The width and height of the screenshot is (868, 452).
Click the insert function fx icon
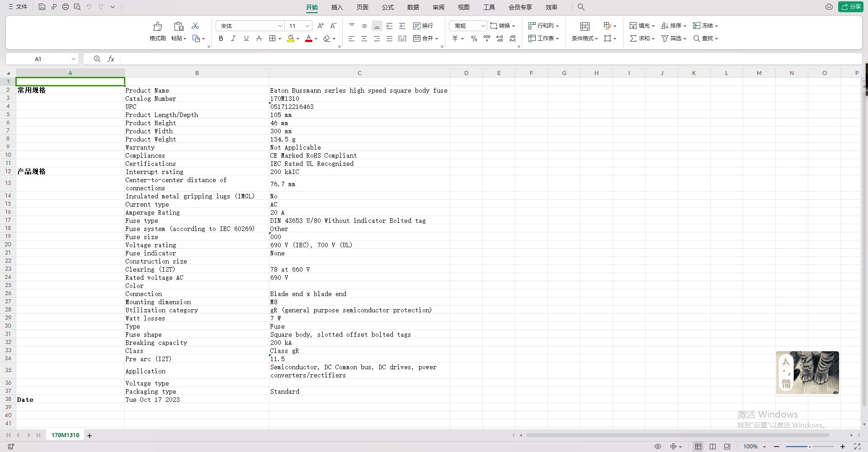click(x=111, y=59)
